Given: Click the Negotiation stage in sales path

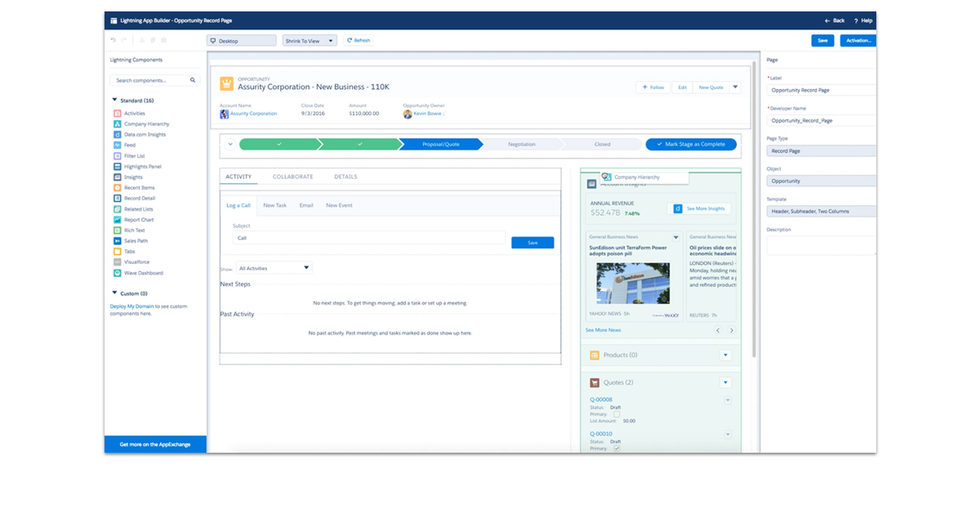Looking at the screenshot, I should [521, 144].
